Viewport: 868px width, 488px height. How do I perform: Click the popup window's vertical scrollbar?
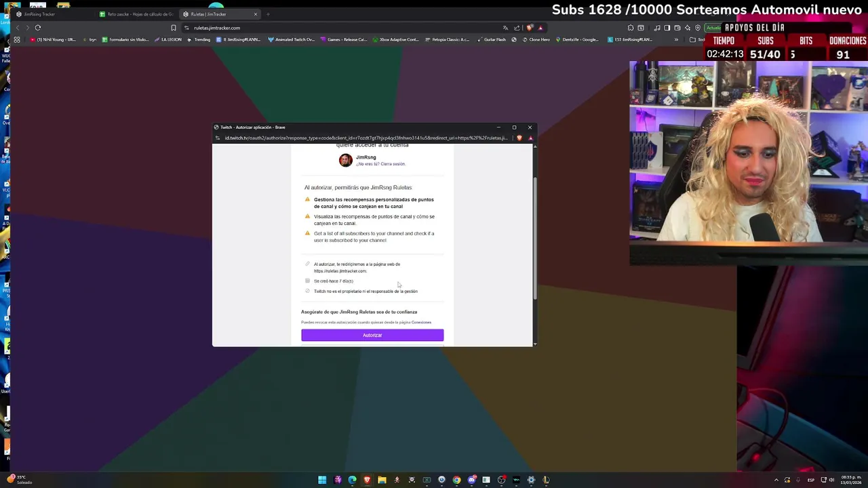tap(535, 237)
